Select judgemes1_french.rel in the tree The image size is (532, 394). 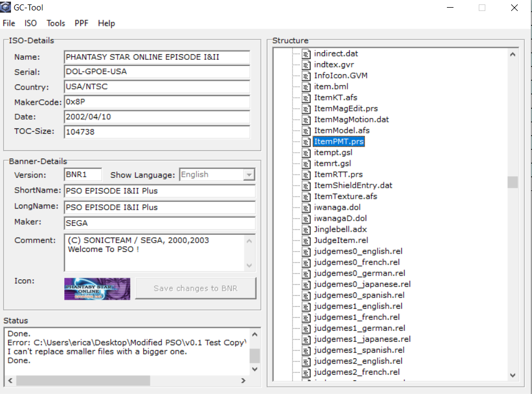(357, 317)
